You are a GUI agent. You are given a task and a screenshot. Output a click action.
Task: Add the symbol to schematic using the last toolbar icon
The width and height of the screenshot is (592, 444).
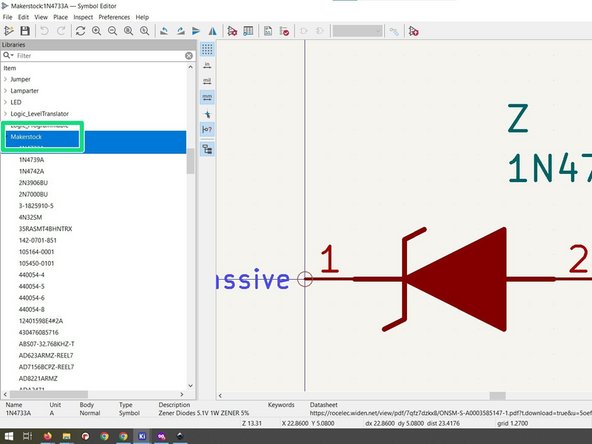pos(413,31)
